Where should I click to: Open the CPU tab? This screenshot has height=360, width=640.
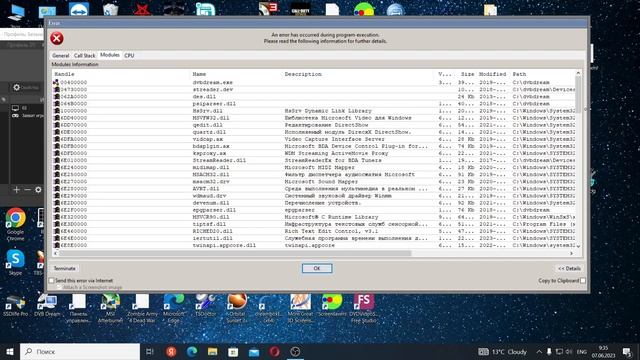click(x=129, y=56)
